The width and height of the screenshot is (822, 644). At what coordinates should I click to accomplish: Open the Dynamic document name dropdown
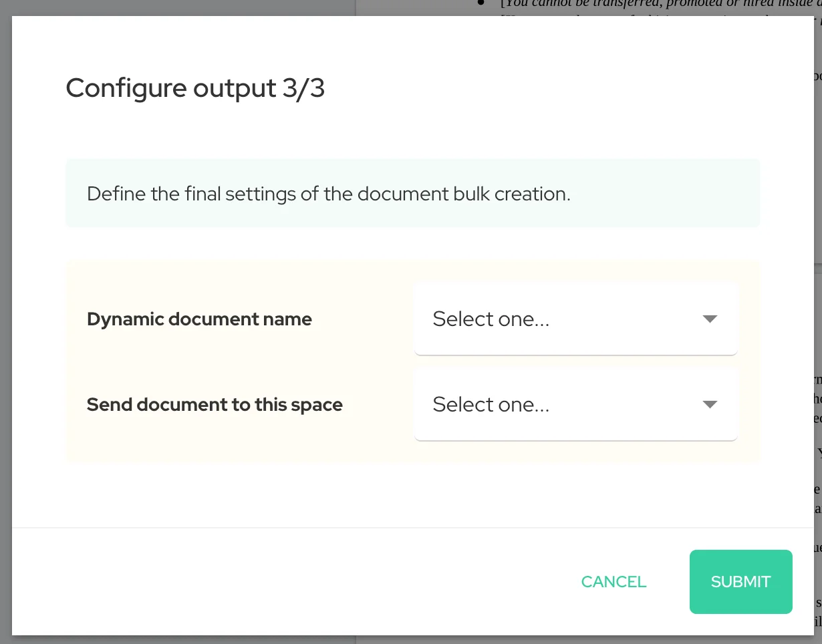tap(575, 319)
